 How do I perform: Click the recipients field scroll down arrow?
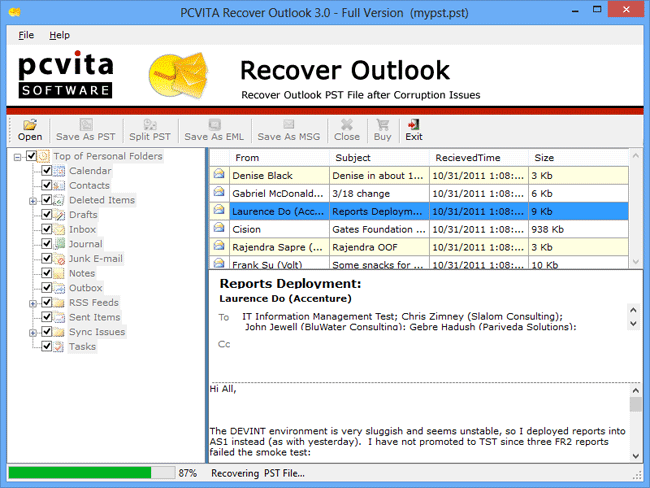pos(633,323)
